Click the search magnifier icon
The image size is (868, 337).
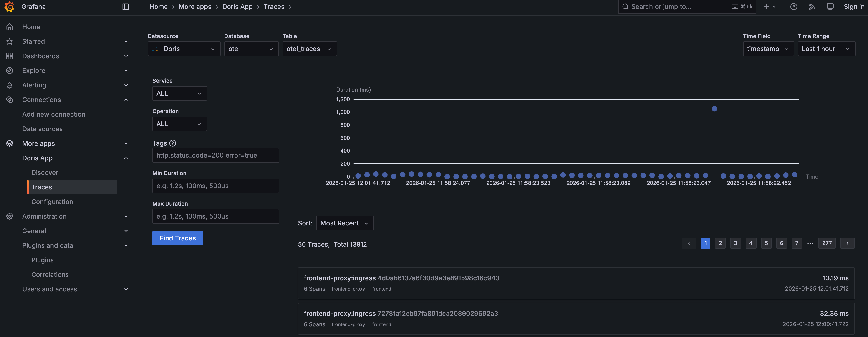click(625, 7)
